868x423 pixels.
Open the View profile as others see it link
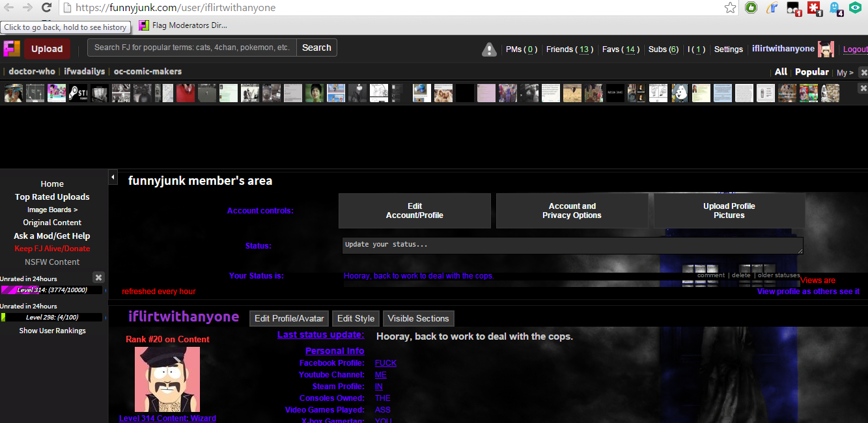pyautogui.click(x=807, y=292)
